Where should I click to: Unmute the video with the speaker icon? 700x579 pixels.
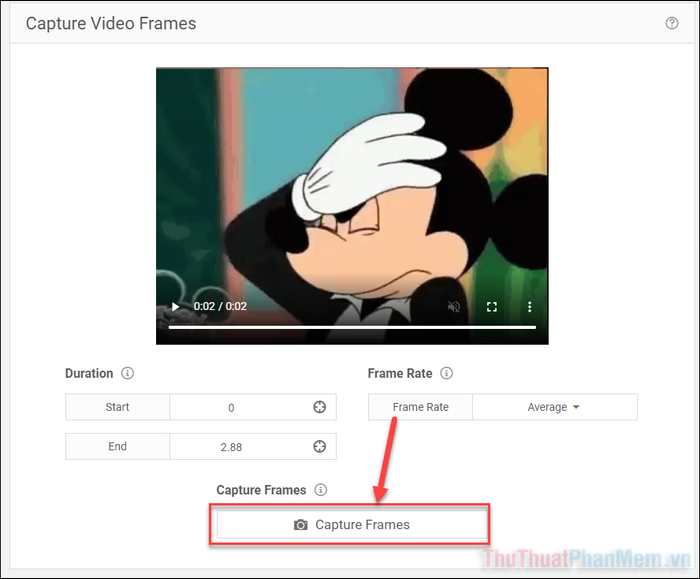click(x=454, y=307)
